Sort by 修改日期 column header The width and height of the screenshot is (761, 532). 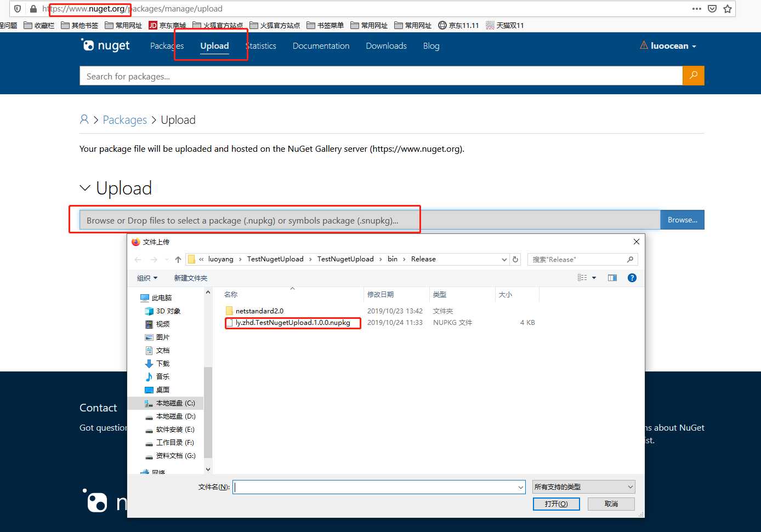coord(396,294)
